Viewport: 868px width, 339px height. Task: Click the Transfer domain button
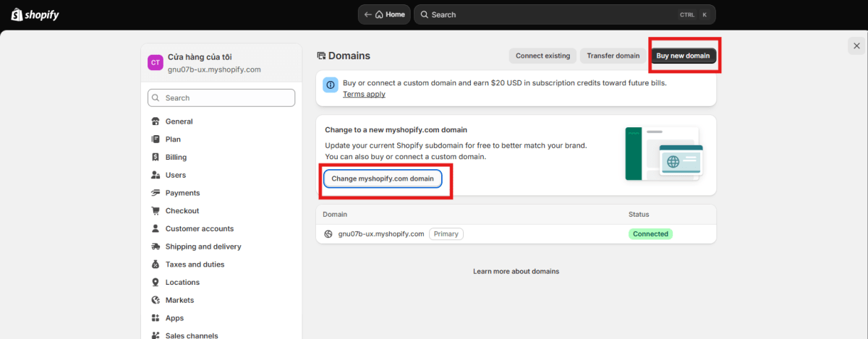pyautogui.click(x=613, y=56)
